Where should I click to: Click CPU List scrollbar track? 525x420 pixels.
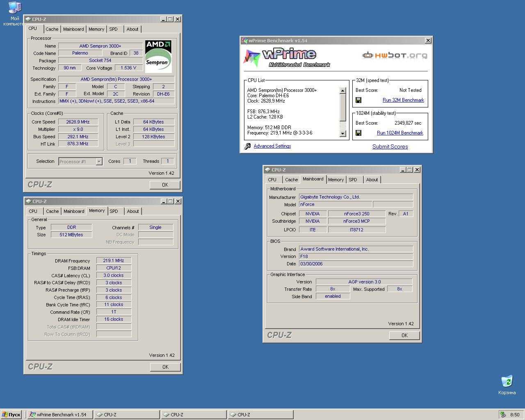pyautogui.click(x=343, y=125)
